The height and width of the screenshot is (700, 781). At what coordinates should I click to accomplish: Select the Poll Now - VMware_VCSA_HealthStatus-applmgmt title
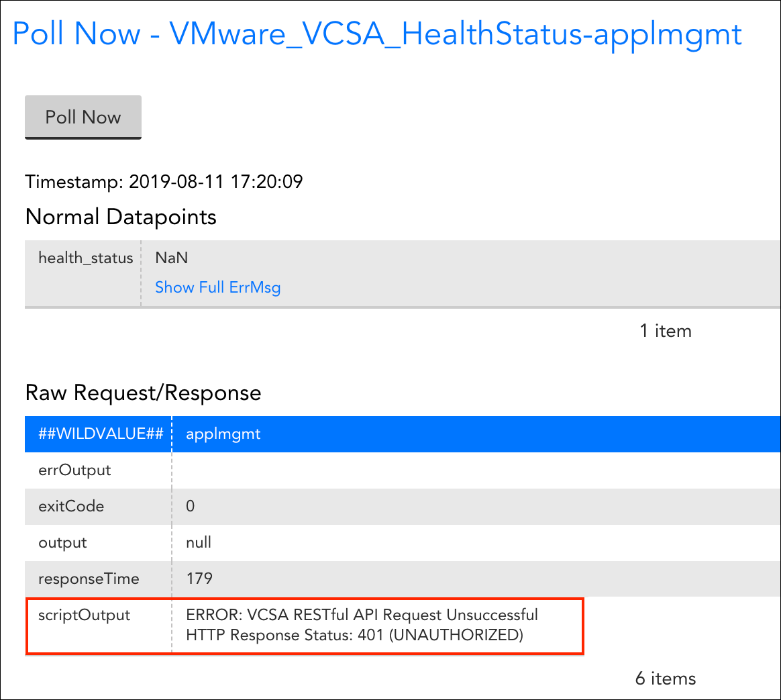coord(377,35)
